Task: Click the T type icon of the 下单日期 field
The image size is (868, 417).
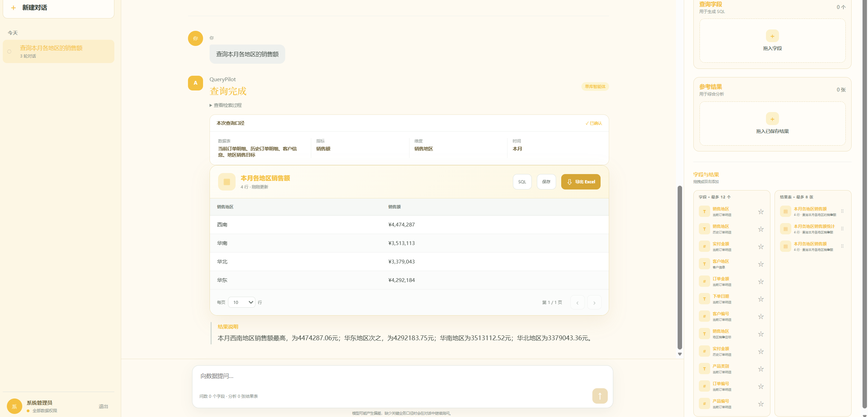Action: point(704,299)
